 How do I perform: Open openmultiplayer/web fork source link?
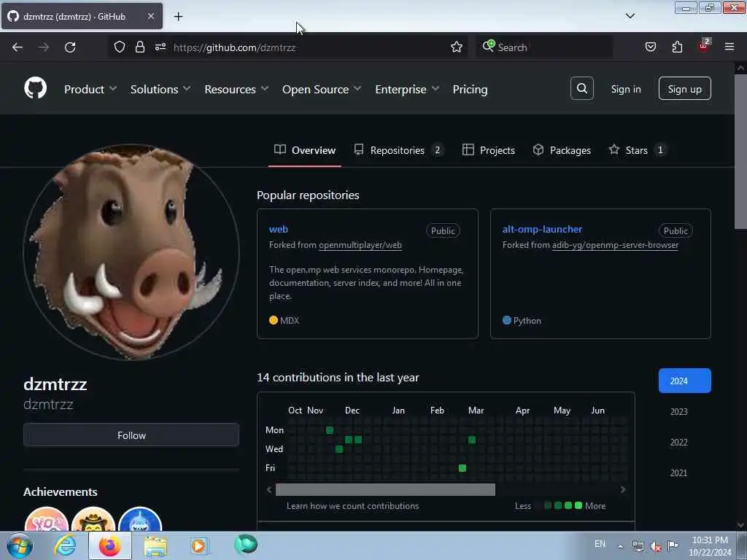tap(360, 245)
